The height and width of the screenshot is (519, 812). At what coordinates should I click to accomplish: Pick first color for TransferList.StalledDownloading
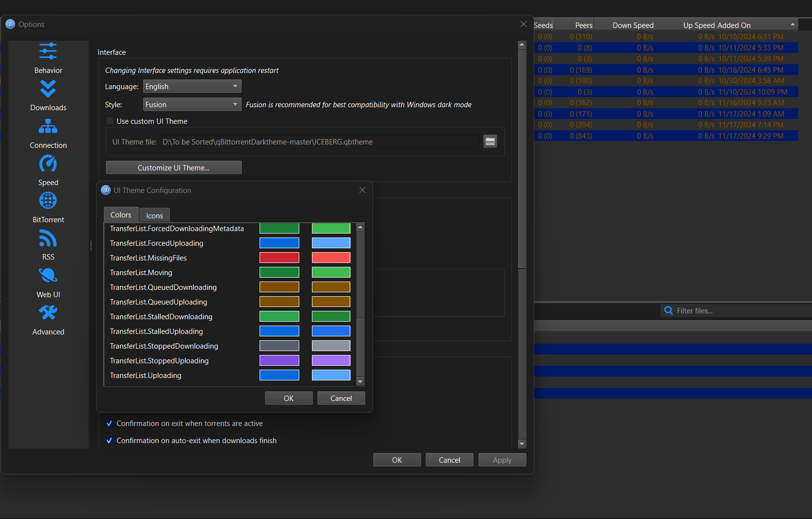click(x=279, y=316)
